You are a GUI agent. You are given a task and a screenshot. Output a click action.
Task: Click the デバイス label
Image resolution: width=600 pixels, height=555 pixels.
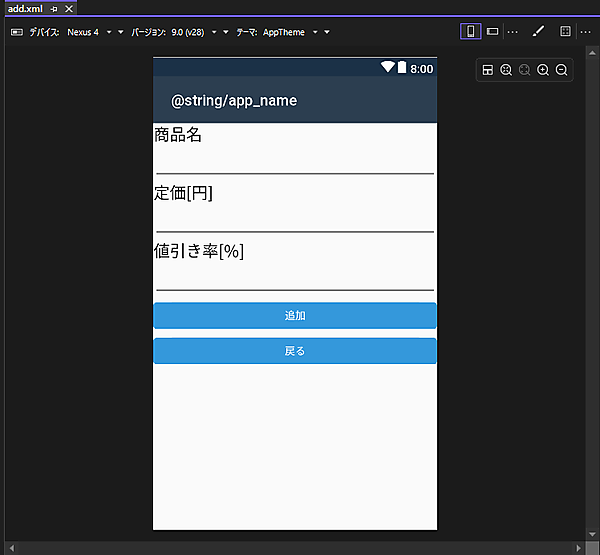(44, 32)
